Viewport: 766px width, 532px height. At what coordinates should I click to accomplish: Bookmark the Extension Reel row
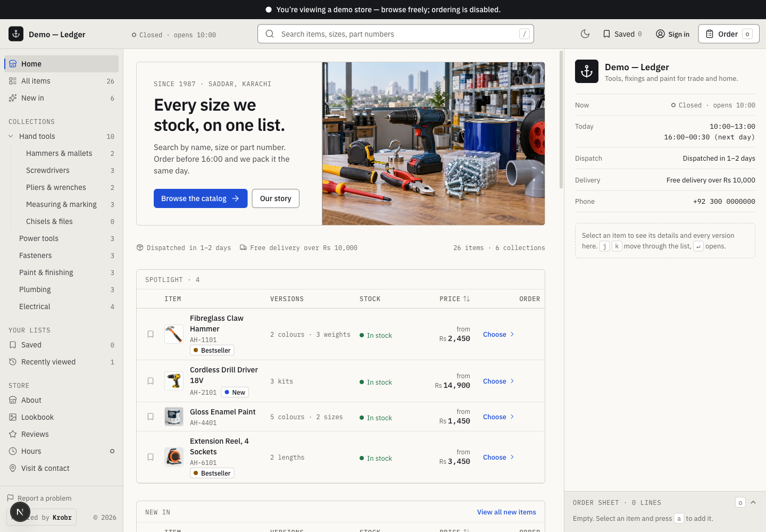pyautogui.click(x=151, y=457)
